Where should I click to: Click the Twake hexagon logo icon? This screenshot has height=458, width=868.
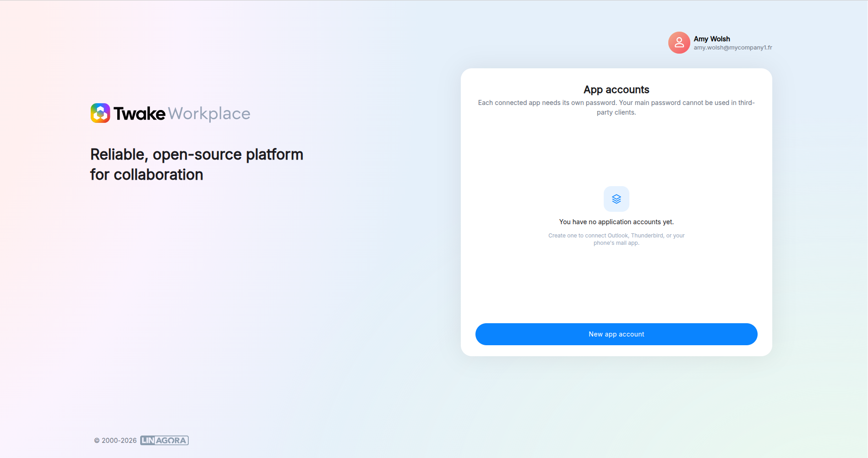100,113
